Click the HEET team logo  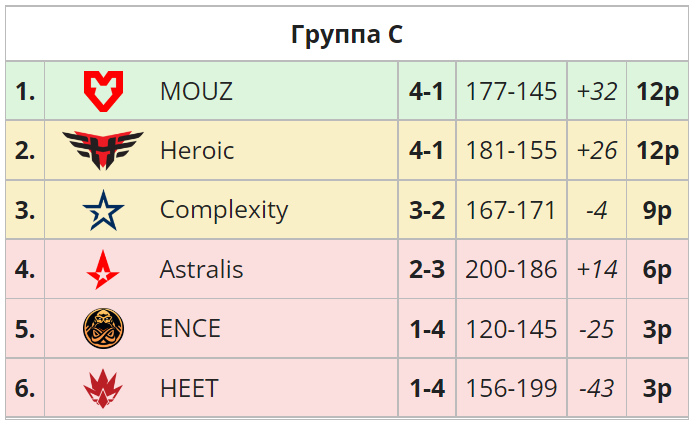pyautogui.click(x=103, y=388)
